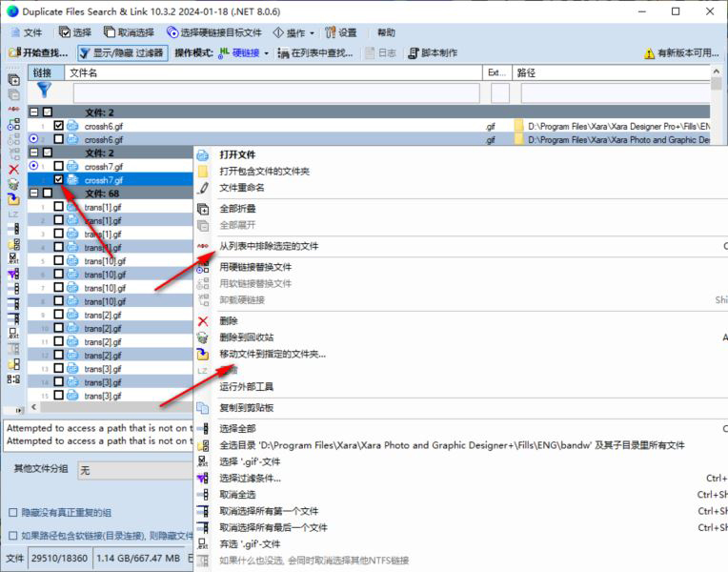Click the filter funnel icon below 链接
The height and width of the screenshot is (572, 728).
tap(44, 90)
